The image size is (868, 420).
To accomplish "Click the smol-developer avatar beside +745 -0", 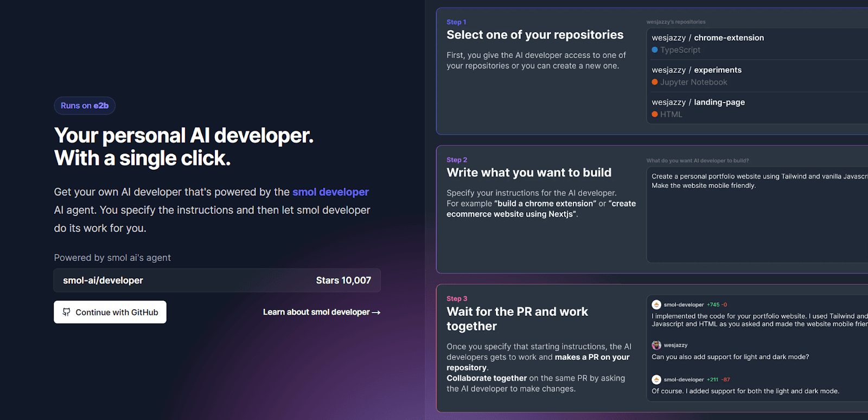I will (656, 305).
